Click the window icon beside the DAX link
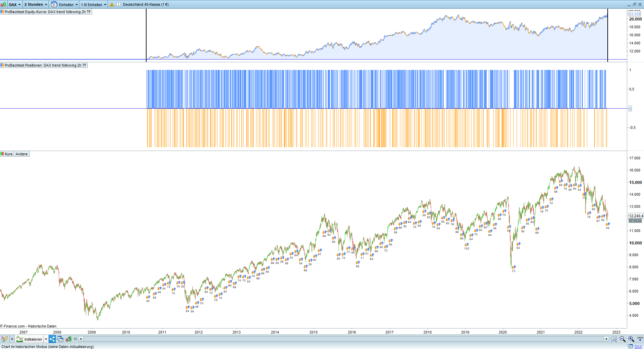The width and height of the screenshot is (644, 349). [x=630, y=347]
